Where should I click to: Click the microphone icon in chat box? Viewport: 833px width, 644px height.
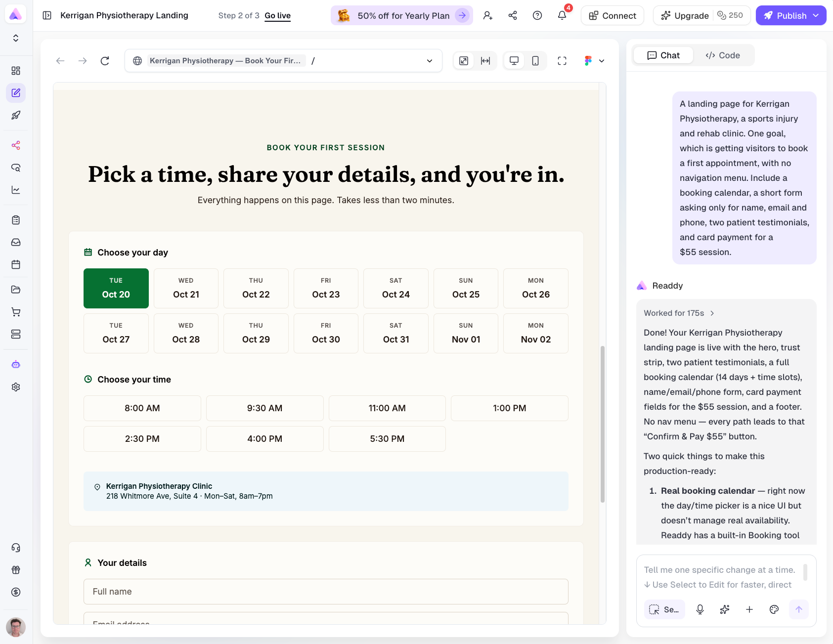click(700, 609)
